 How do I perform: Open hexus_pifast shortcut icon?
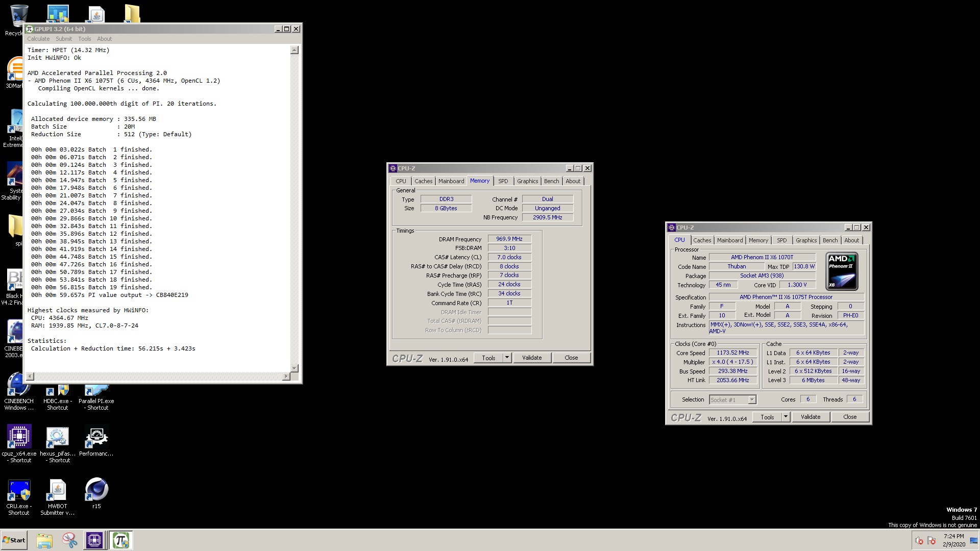coord(58,443)
